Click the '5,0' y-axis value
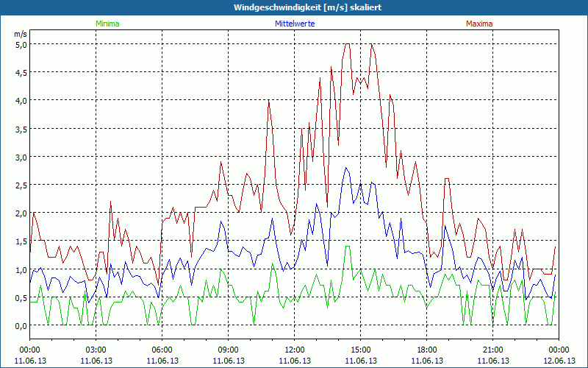Image resolution: width=588 pixels, height=368 pixels. pos(21,45)
